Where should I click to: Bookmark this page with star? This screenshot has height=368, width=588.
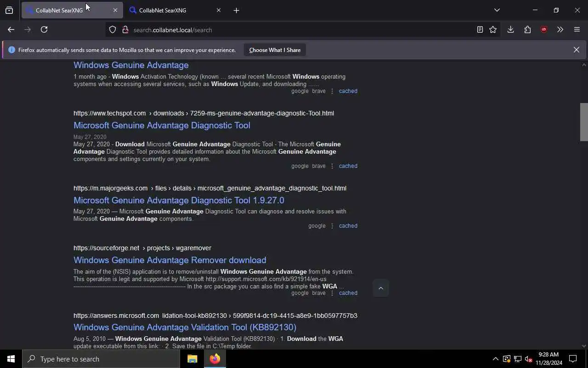pos(493,30)
